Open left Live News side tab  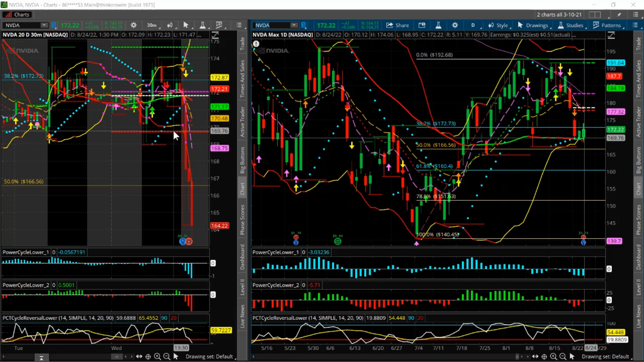[x=242, y=316]
